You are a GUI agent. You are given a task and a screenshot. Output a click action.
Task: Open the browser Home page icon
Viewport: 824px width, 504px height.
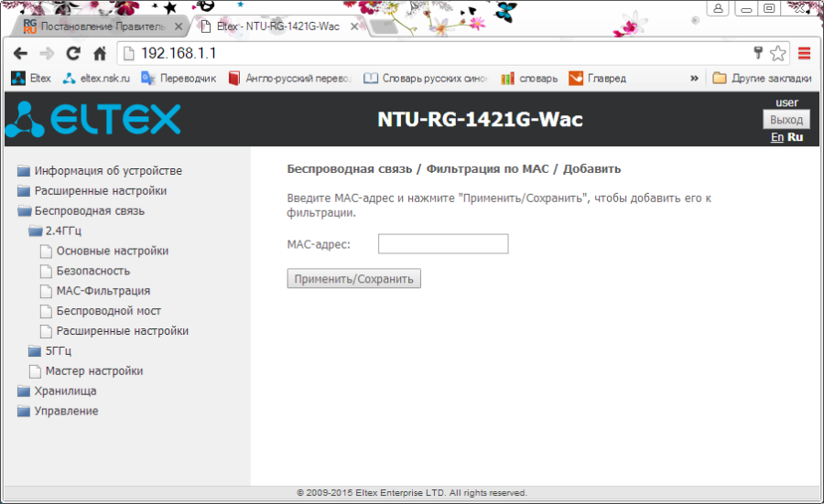point(100,53)
